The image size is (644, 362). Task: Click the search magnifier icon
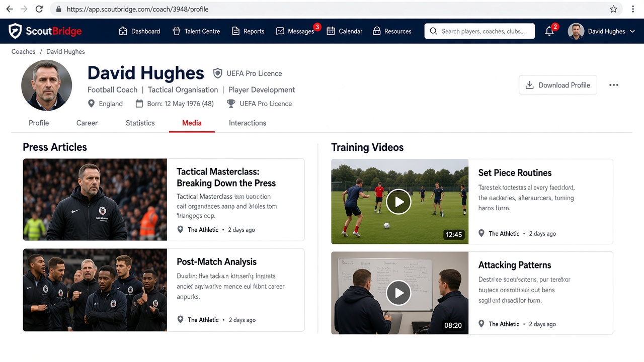(433, 31)
